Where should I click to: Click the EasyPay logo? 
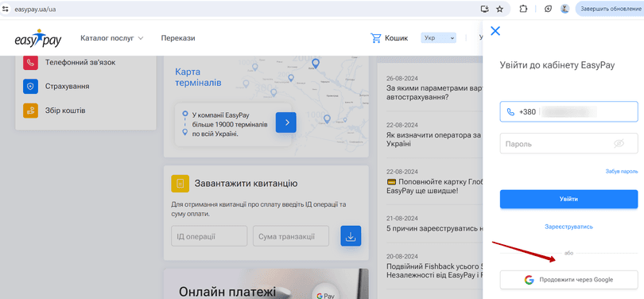tap(38, 38)
